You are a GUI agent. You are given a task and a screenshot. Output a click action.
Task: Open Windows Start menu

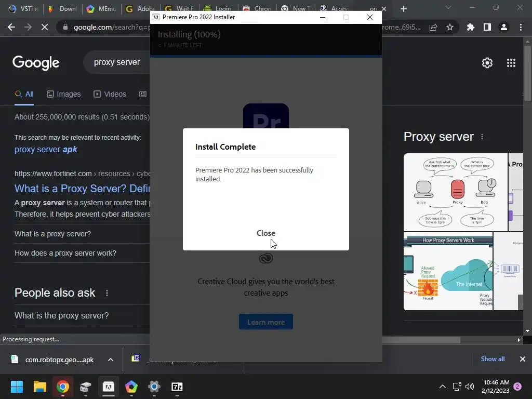[x=17, y=387]
